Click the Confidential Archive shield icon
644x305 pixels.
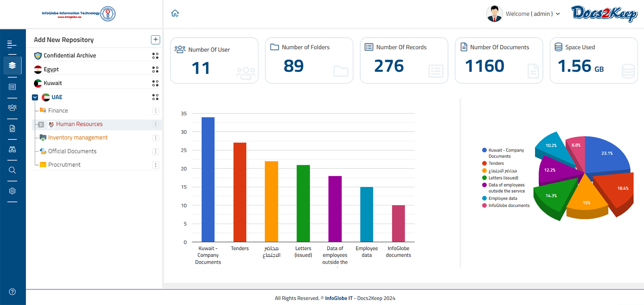[38, 55]
